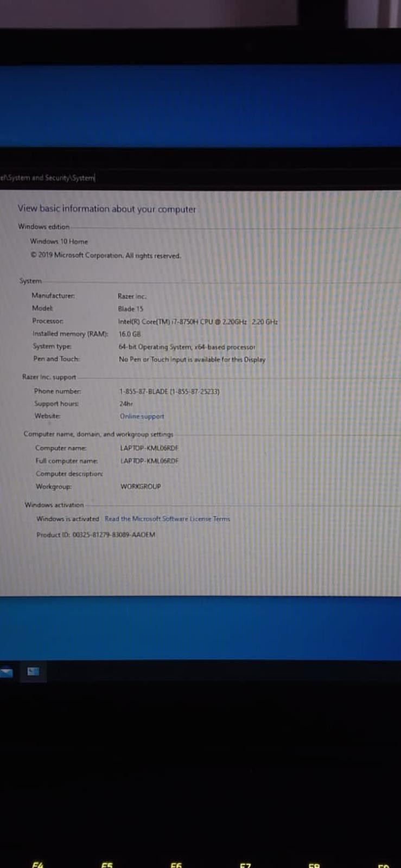Select the 'Razer Inc.' manufacturer value

tap(132, 296)
